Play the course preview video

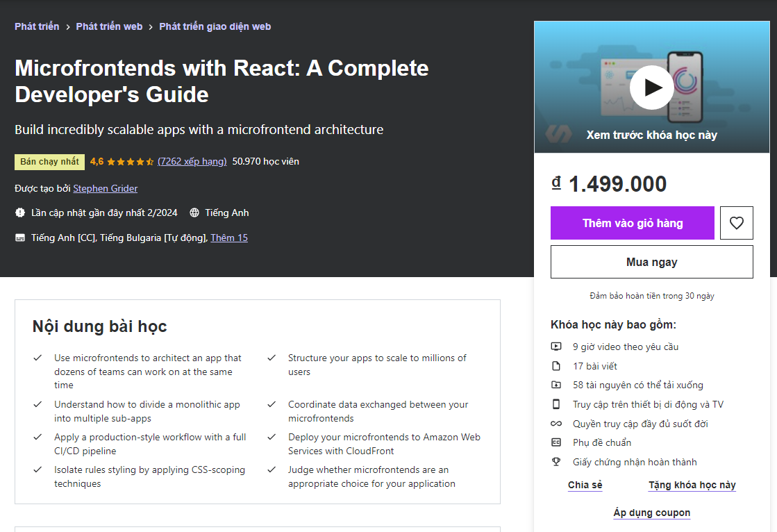(651, 88)
